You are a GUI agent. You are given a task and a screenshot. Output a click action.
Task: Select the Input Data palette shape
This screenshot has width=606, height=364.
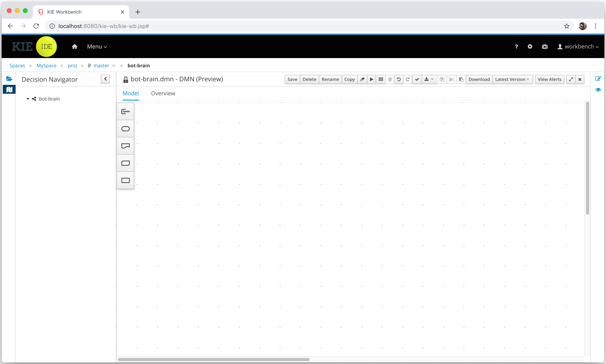125,129
